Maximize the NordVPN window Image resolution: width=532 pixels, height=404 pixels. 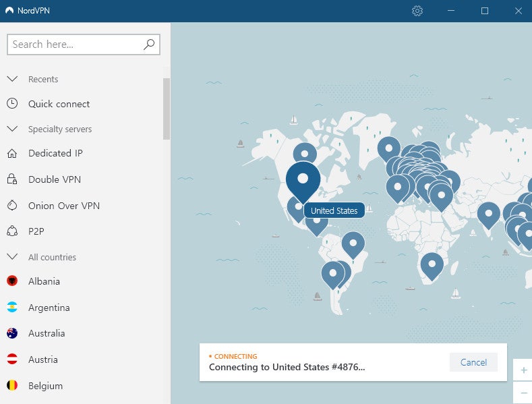pos(485,11)
